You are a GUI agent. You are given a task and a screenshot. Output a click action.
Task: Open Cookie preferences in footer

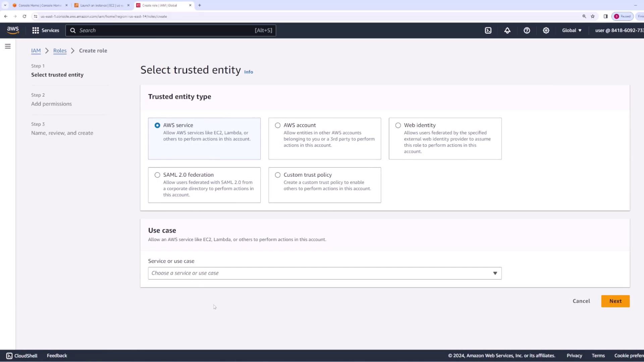(x=629, y=356)
